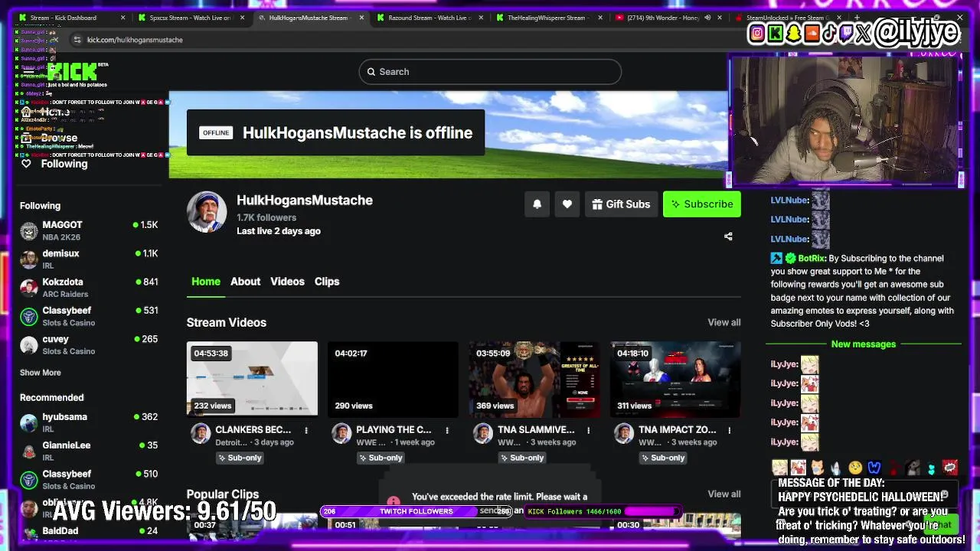Focus the Kick Search field
This screenshot has width=980, height=551.
coord(490,72)
